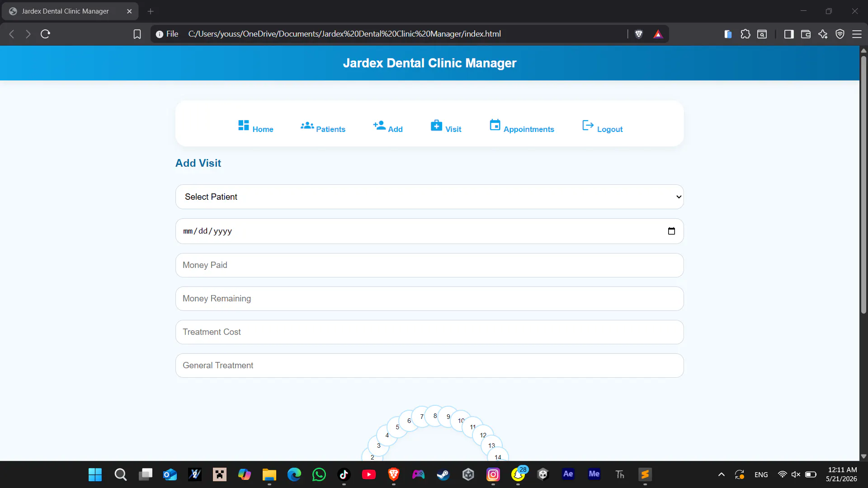Select tooth number 3 on the chart
The width and height of the screenshot is (868, 488).
[x=379, y=446]
